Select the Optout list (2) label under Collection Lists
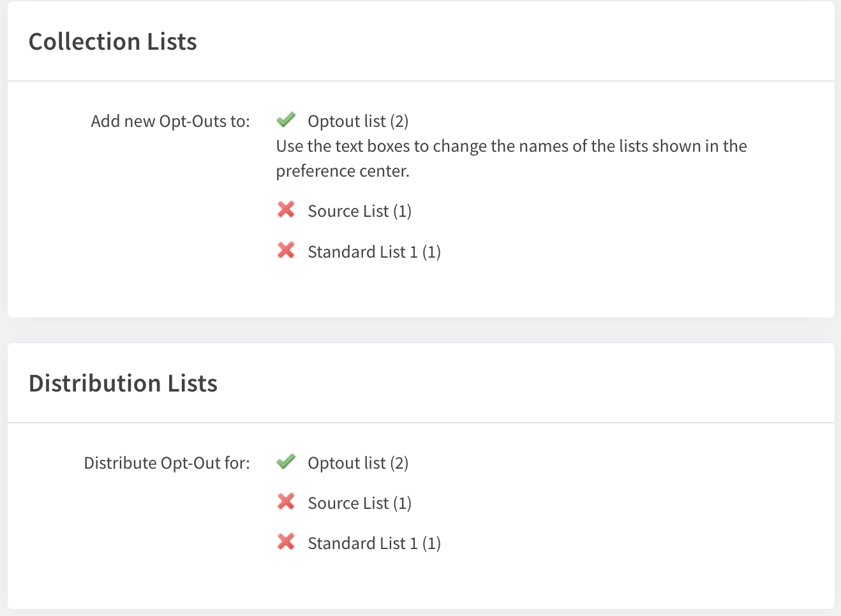 (358, 121)
